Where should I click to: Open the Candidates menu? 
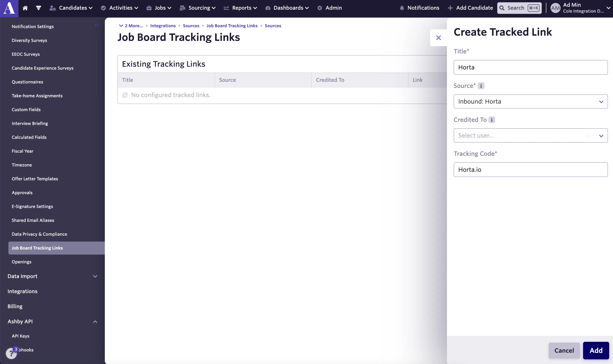click(x=71, y=8)
